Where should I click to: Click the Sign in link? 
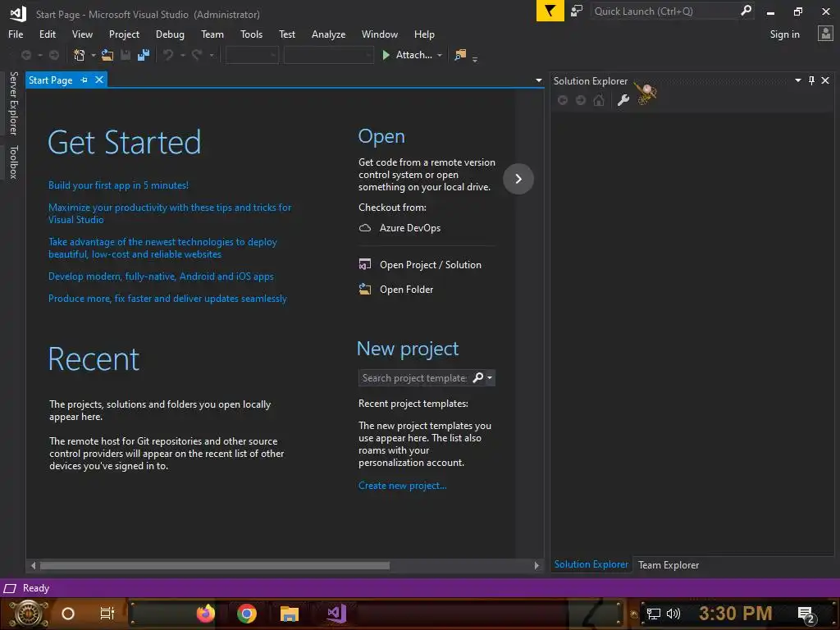coord(784,34)
